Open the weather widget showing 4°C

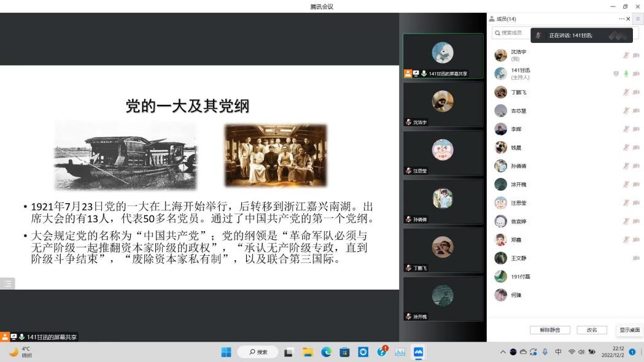point(20,352)
